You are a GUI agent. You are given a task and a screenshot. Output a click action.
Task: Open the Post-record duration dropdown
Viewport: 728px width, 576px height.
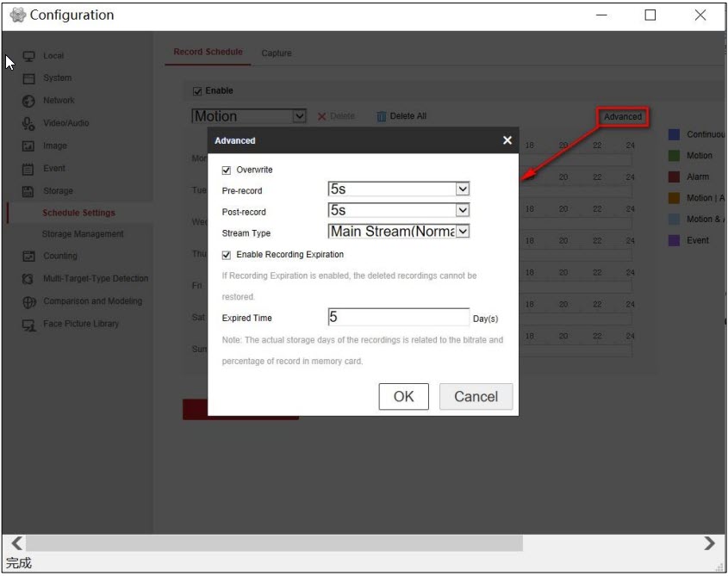[463, 210]
